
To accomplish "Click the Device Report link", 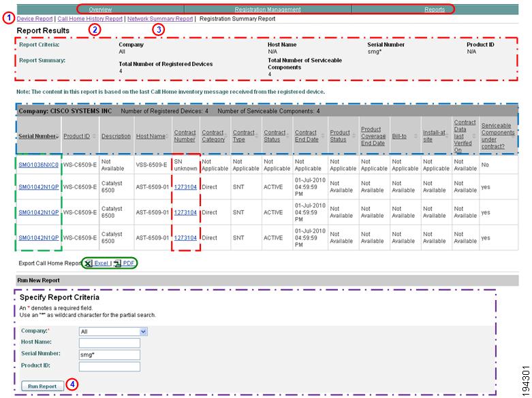I will 35,19.
